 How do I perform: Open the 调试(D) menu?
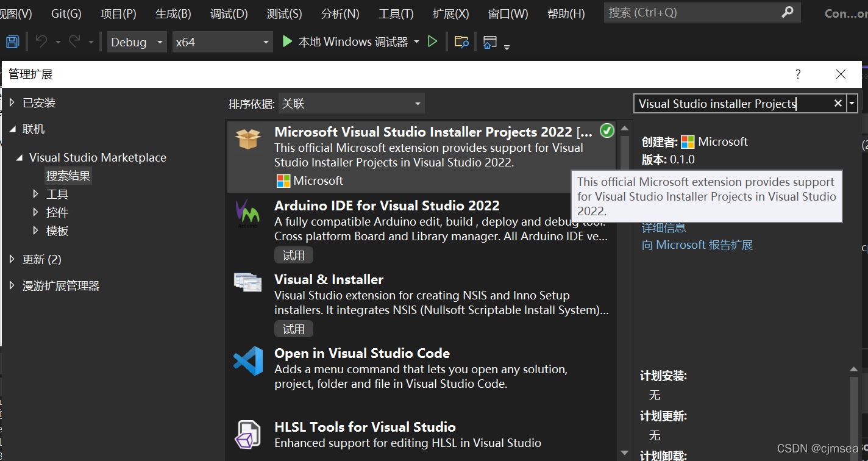pos(229,13)
